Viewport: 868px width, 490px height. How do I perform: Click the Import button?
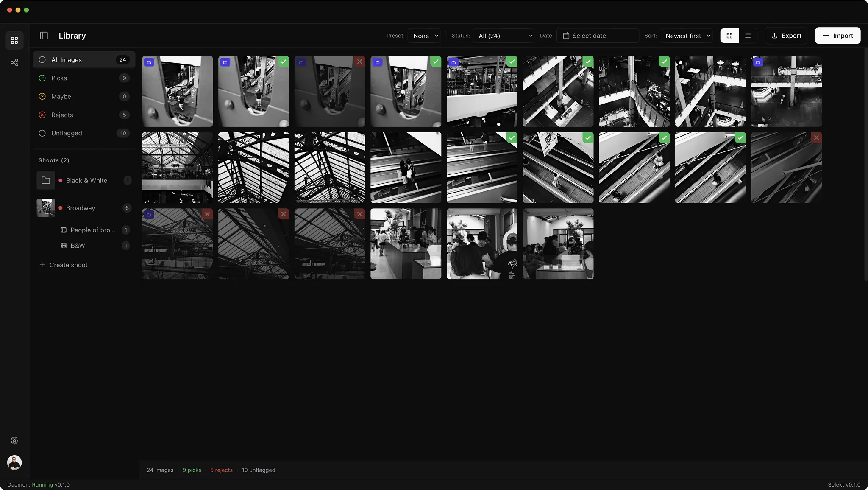coord(837,36)
